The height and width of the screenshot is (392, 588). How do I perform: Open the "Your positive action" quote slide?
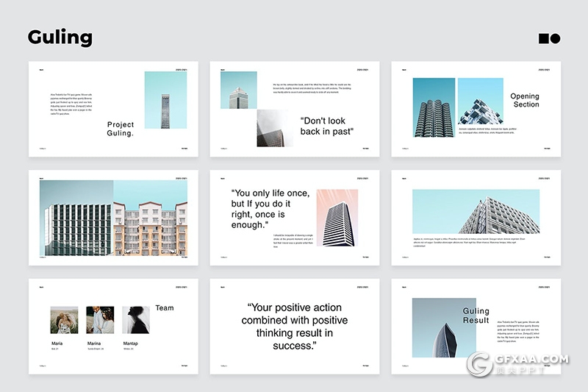pos(295,327)
